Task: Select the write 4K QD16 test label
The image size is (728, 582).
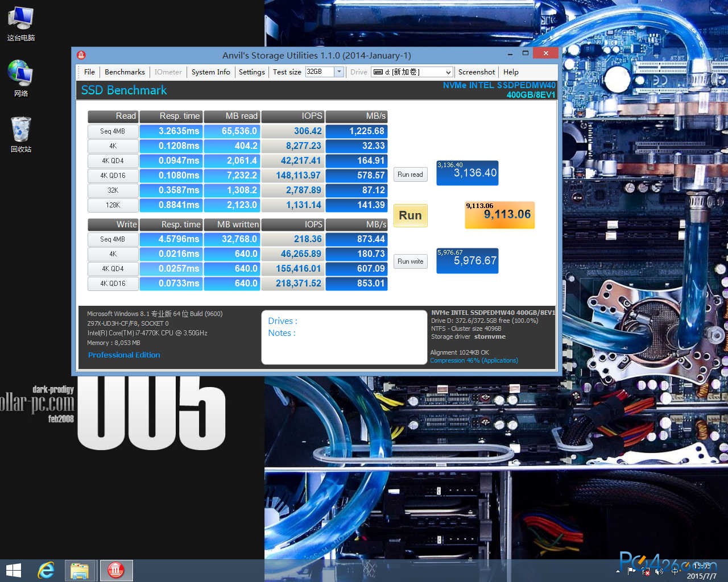Action: click(113, 284)
